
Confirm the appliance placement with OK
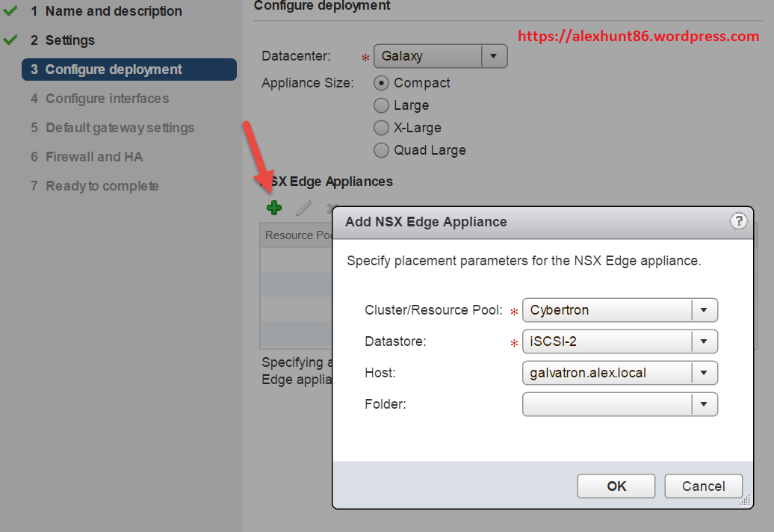click(616, 486)
